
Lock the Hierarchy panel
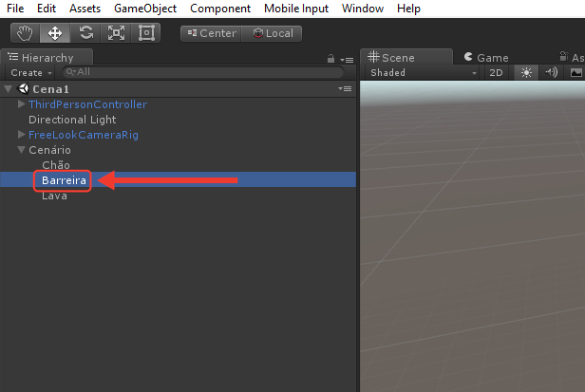(330, 59)
